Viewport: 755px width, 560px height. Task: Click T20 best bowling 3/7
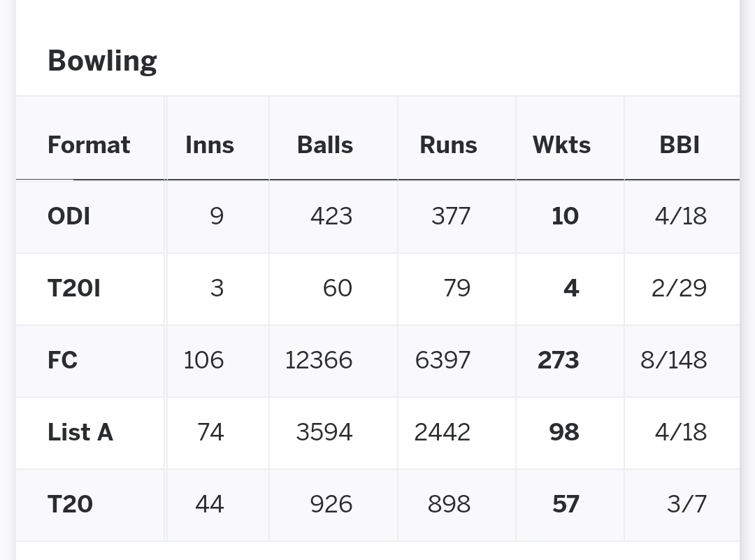[687, 504]
